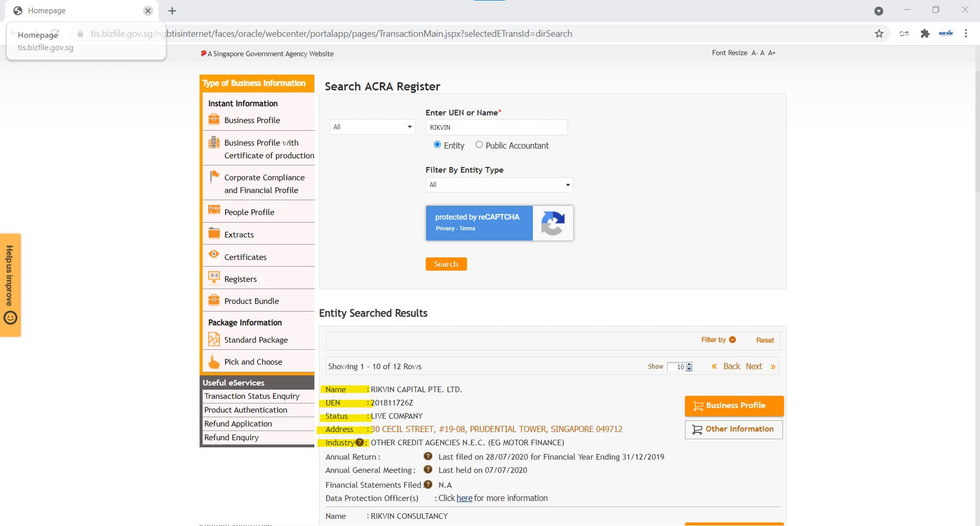Open browser profile dropdown in title bar
The height and width of the screenshot is (526, 980).
coord(878,11)
